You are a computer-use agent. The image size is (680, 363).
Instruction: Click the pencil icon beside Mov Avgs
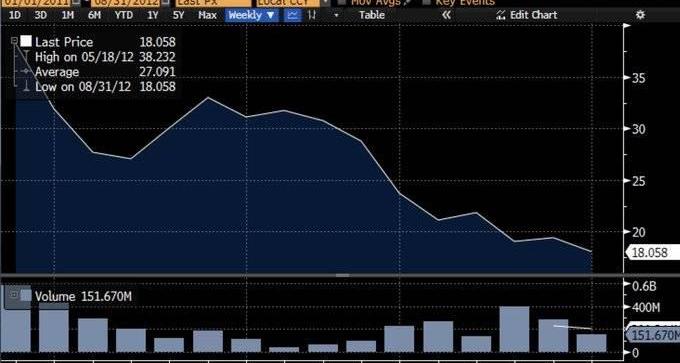407,3
